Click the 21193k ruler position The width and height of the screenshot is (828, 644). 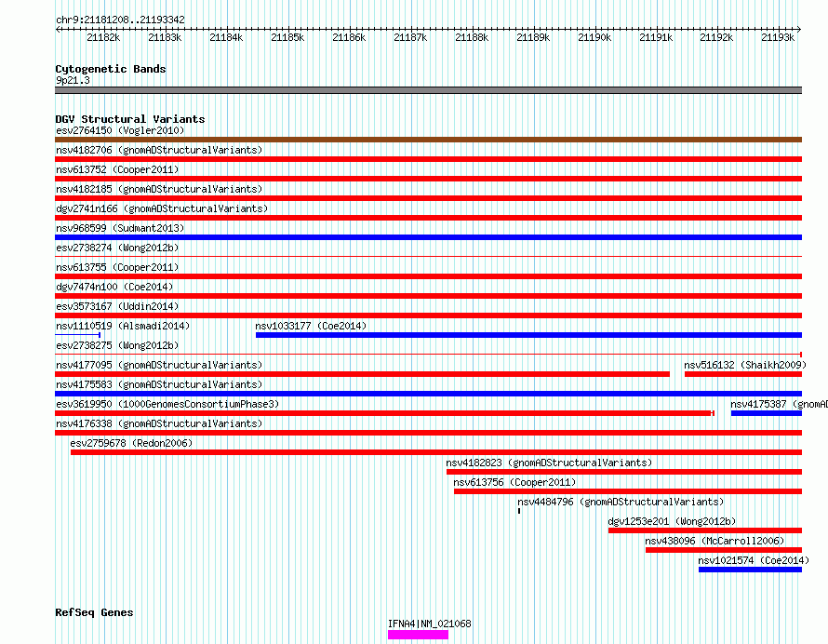[x=778, y=37]
